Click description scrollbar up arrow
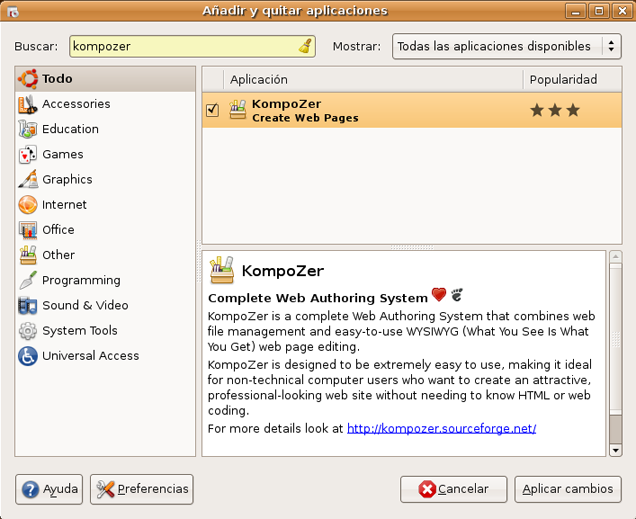Viewport: 636px width, 519px height. pos(616,257)
